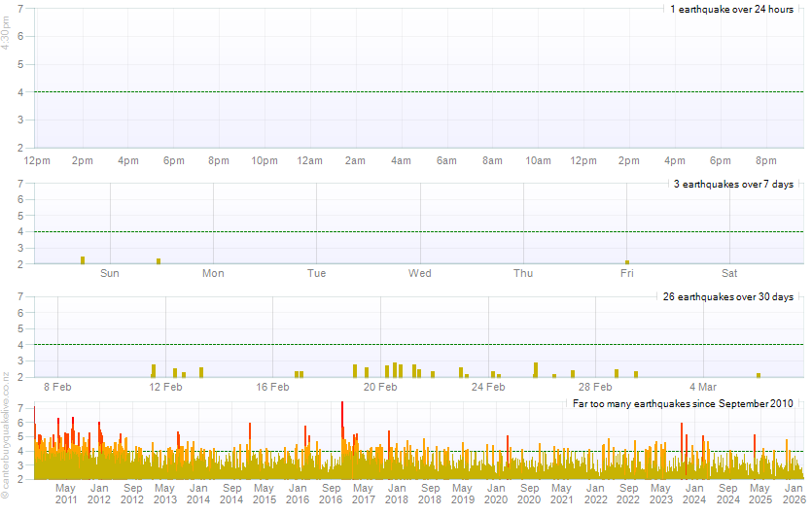Click the 12am hour axis label
This screenshot has width=812, height=515.
pyautogui.click(x=310, y=160)
